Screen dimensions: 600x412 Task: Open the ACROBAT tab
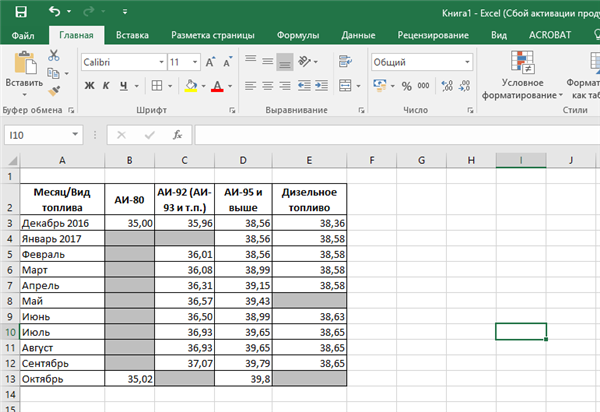click(550, 35)
